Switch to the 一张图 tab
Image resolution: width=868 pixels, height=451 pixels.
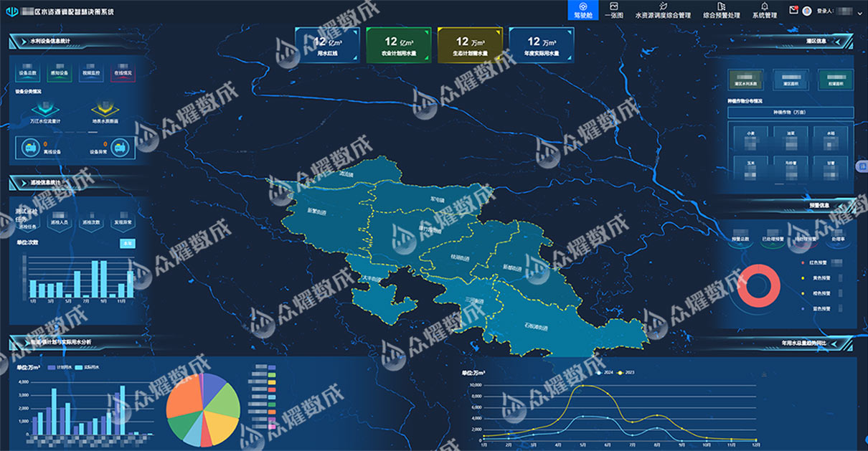click(614, 10)
